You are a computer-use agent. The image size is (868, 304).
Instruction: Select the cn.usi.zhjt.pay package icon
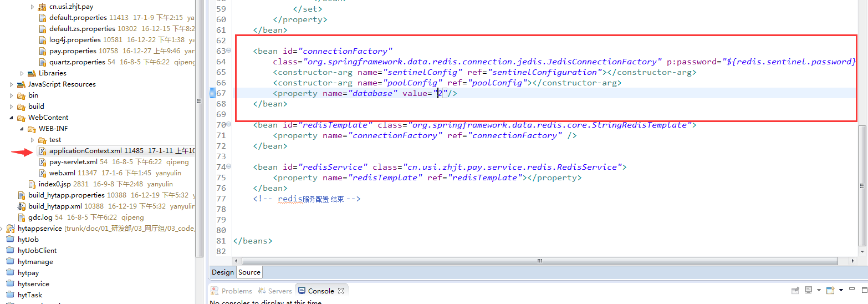(x=42, y=7)
